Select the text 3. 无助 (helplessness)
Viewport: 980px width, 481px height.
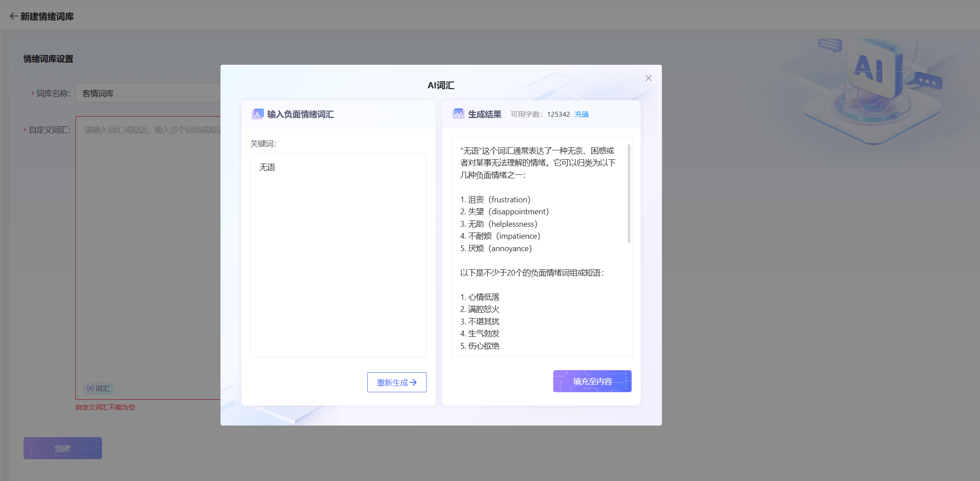coord(499,224)
